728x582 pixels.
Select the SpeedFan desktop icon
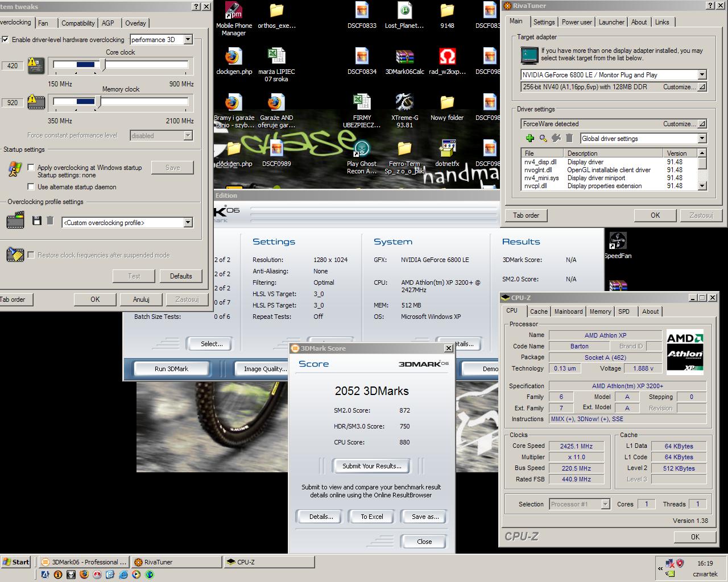(618, 241)
